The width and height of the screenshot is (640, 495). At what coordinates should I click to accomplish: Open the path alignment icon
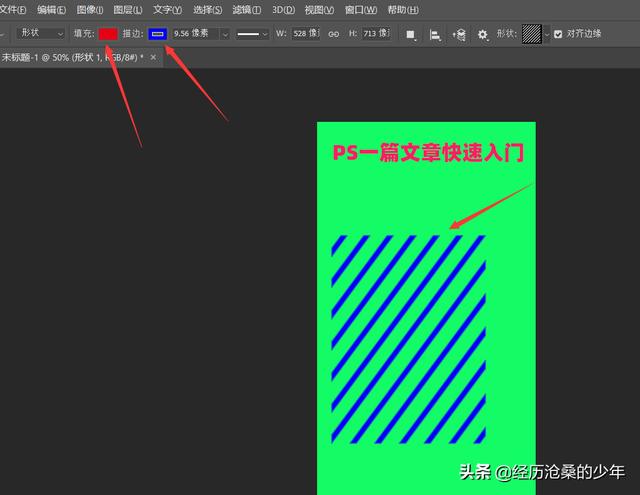pyautogui.click(x=435, y=35)
